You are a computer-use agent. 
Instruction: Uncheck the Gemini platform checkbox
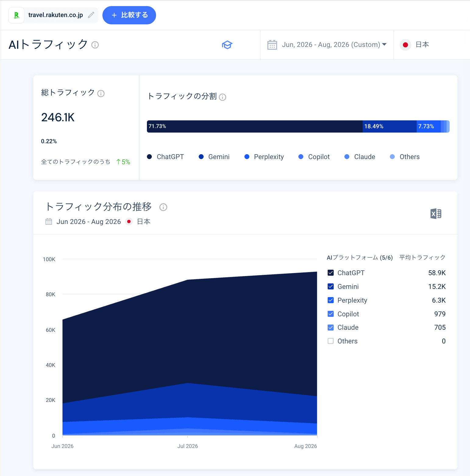(x=331, y=286)
